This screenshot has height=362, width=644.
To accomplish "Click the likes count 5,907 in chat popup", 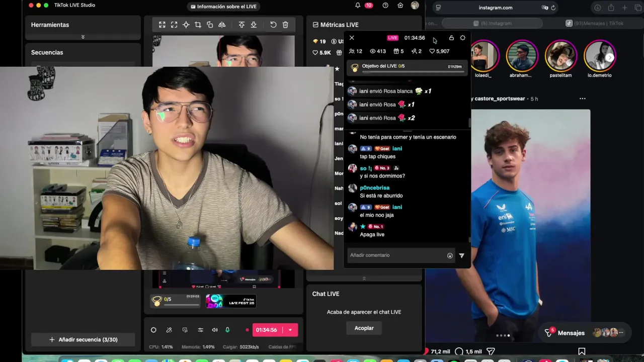I will pyautogui.click(x=439, y=51).
